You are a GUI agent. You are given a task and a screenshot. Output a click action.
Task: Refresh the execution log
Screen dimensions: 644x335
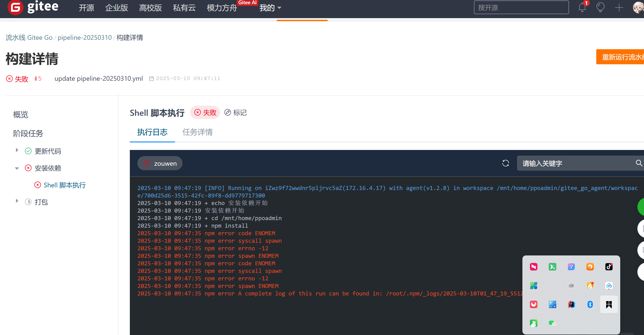click(x=505, y=163)
